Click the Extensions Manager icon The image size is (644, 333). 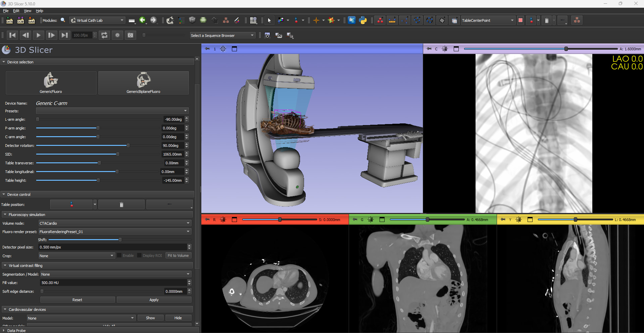[351, 20]
